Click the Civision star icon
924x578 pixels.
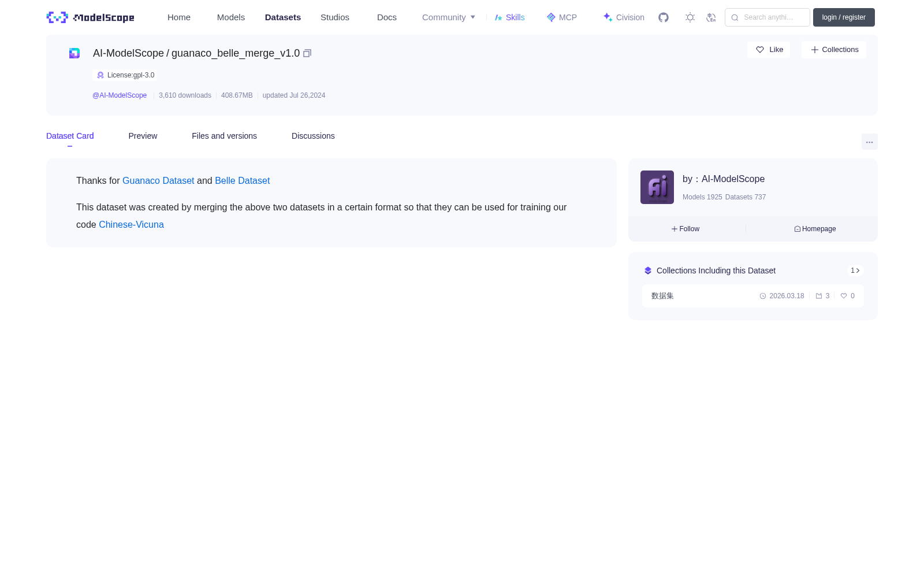click(x=608, y=17)
